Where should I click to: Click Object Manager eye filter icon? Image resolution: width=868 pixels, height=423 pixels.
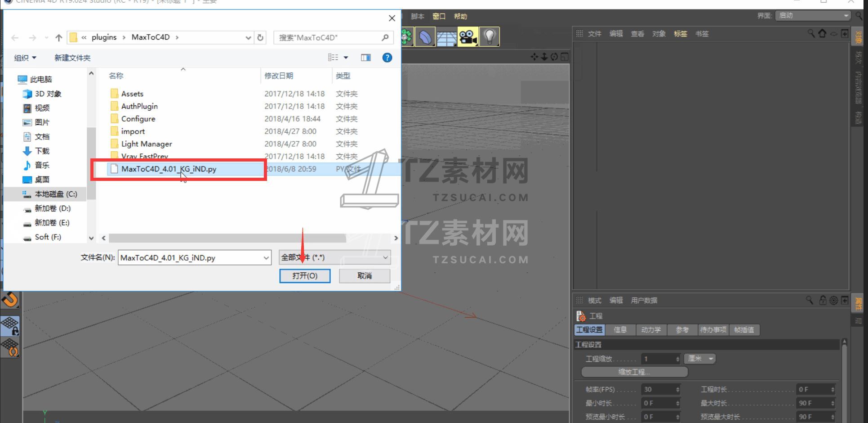[x=833, y=34]
